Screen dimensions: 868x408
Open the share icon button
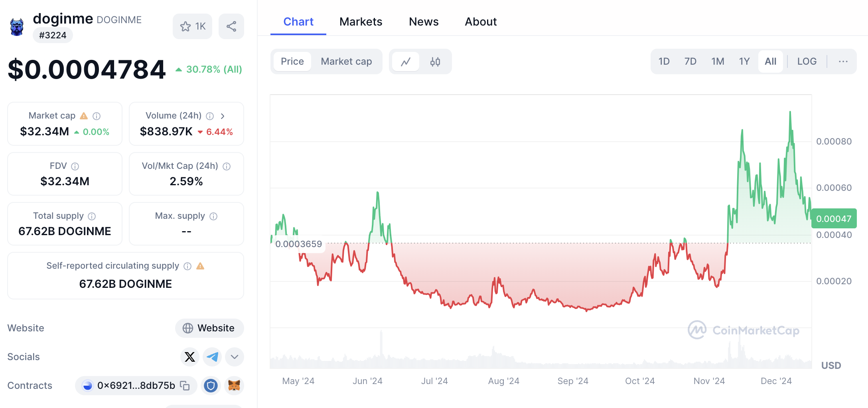point(231,26)
